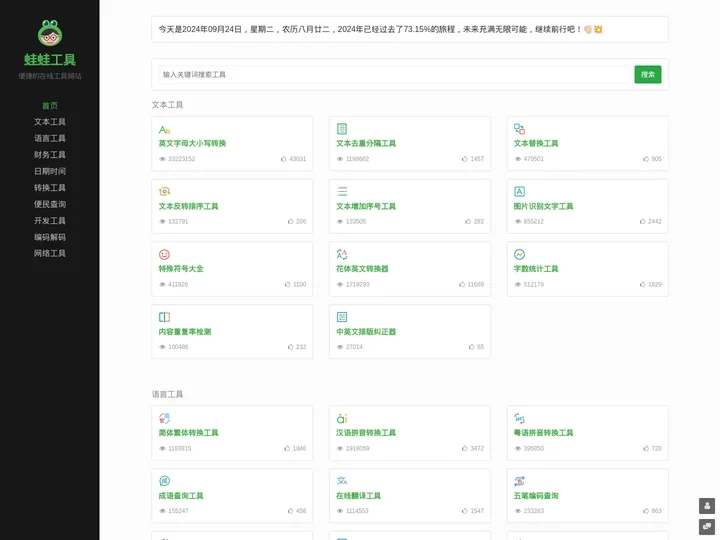
Task: Click the 文本工具 section heading
Action: (167, 105)
